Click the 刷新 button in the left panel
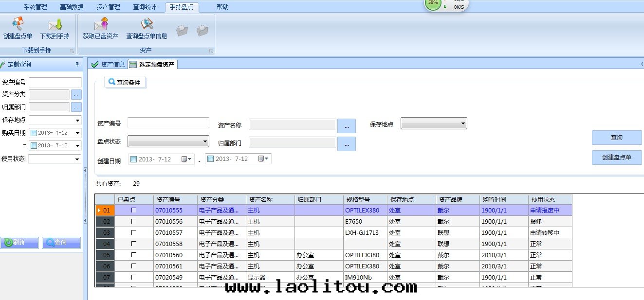The width and height of the screenshot is (644, 300). coord(19,242)
